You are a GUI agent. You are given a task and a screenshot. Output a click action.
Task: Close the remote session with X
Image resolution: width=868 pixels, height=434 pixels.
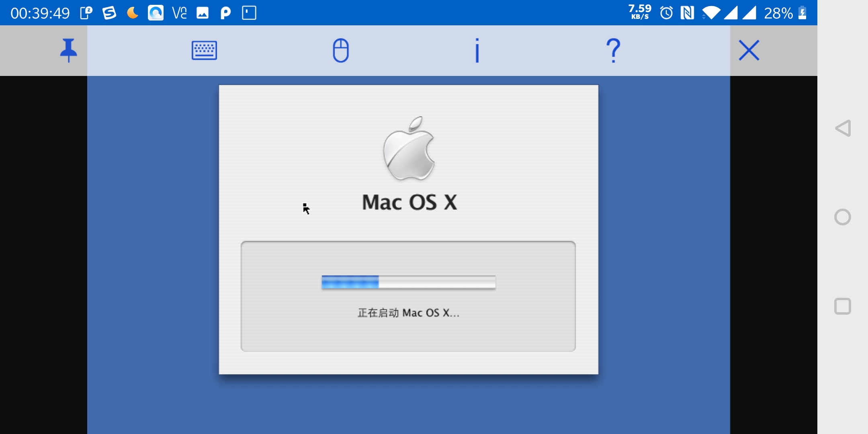(x=749, y=50)
